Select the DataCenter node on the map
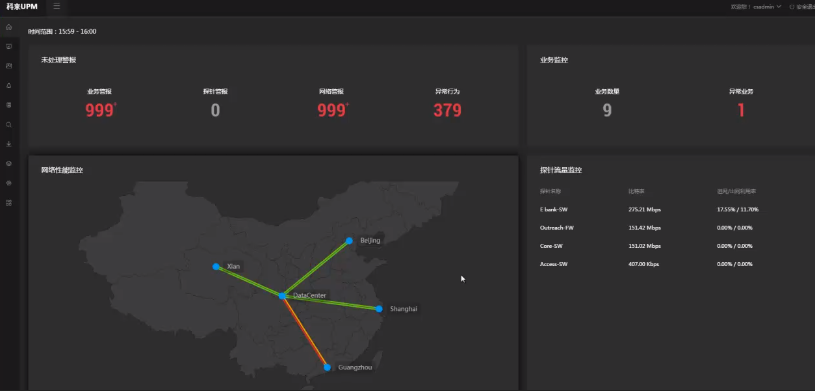 (282, 296)
